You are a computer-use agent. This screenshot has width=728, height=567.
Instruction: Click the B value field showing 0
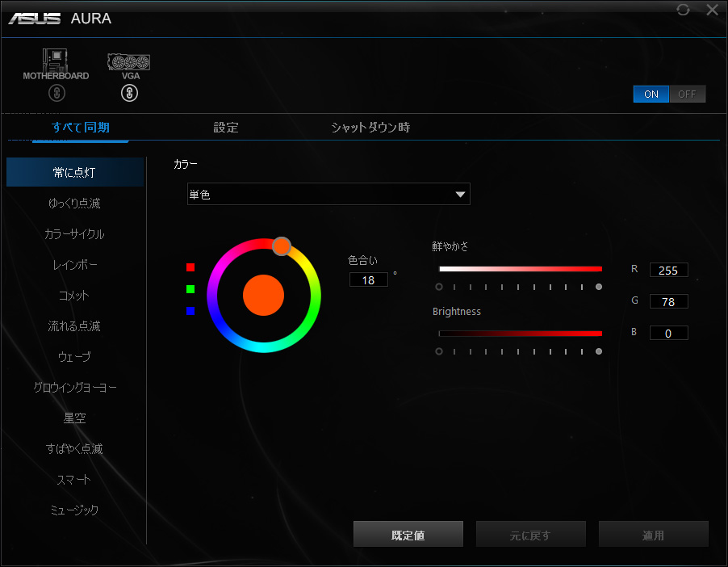tap(668, 334)
